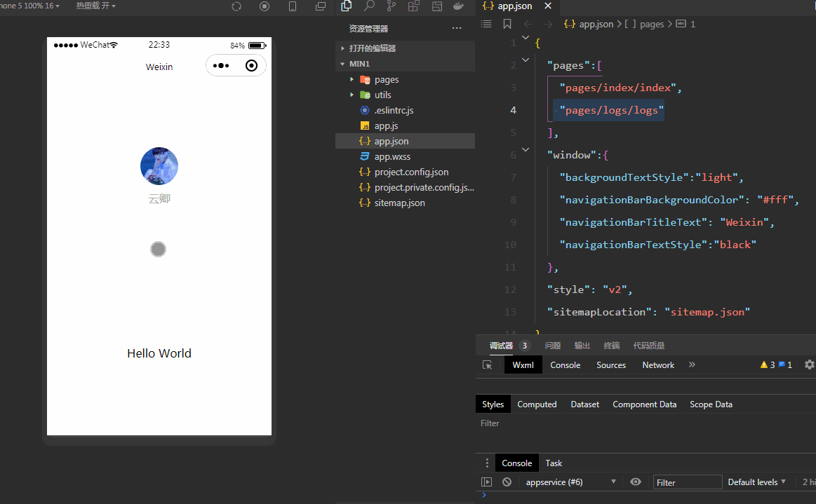816x504 pixels.
Task: Click the console Filter input field
Action: (688, 482)
